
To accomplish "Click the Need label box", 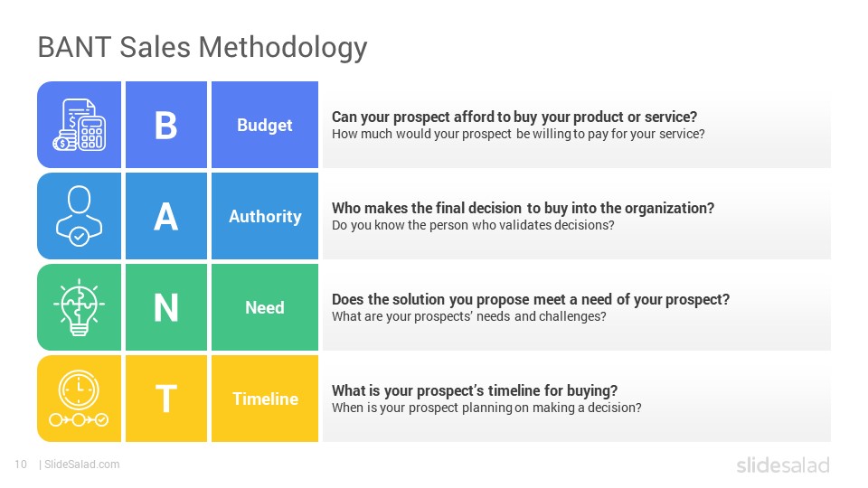I will tap(265, 307).
